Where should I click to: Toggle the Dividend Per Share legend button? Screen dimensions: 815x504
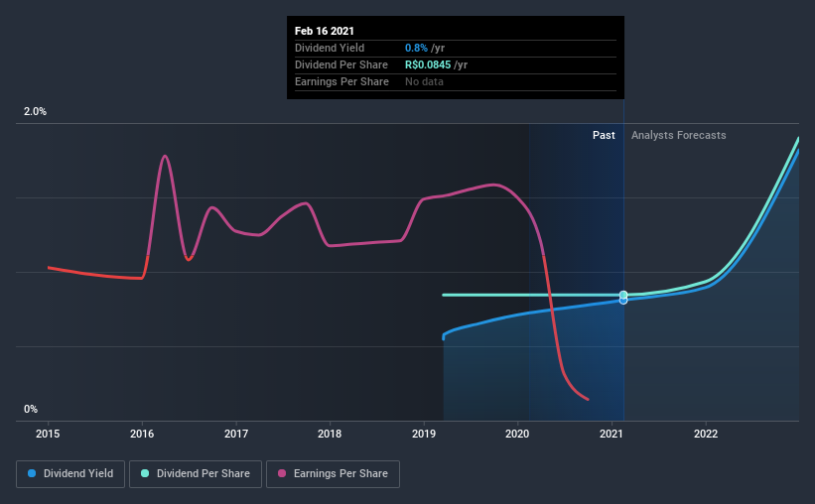(x=196, y=474)
